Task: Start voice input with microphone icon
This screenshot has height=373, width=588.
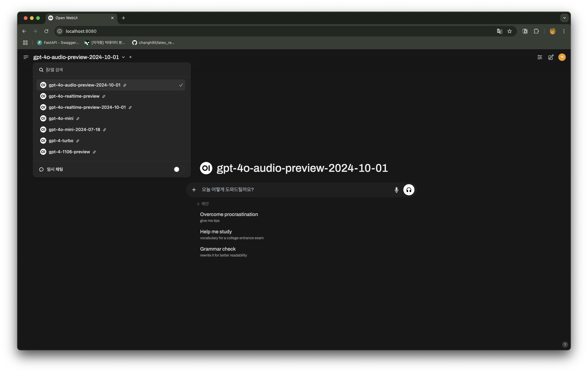Action: tap(396, 190)
